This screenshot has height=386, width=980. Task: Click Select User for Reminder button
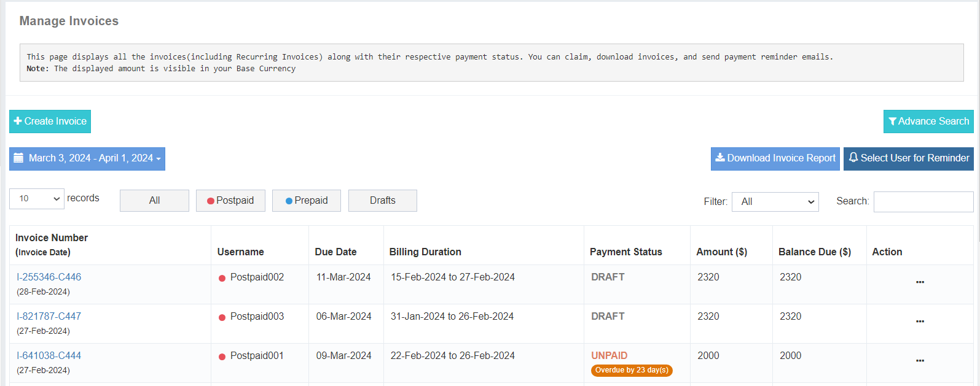pos(909,158)
